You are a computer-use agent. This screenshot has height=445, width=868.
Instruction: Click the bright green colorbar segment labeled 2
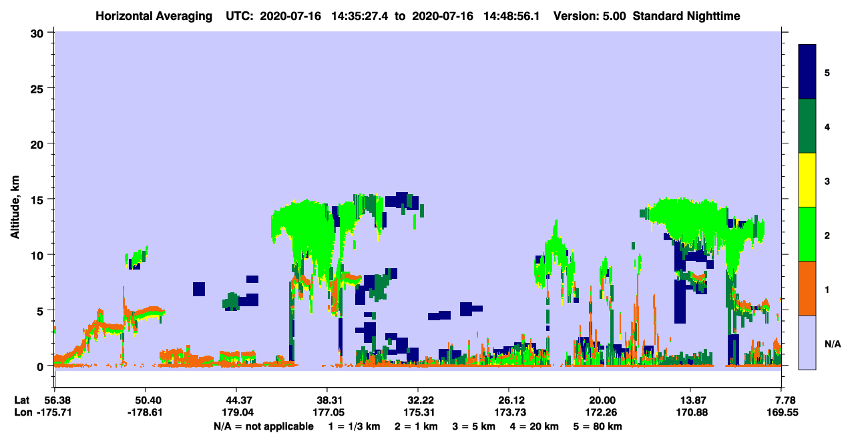tap(807, 234)
